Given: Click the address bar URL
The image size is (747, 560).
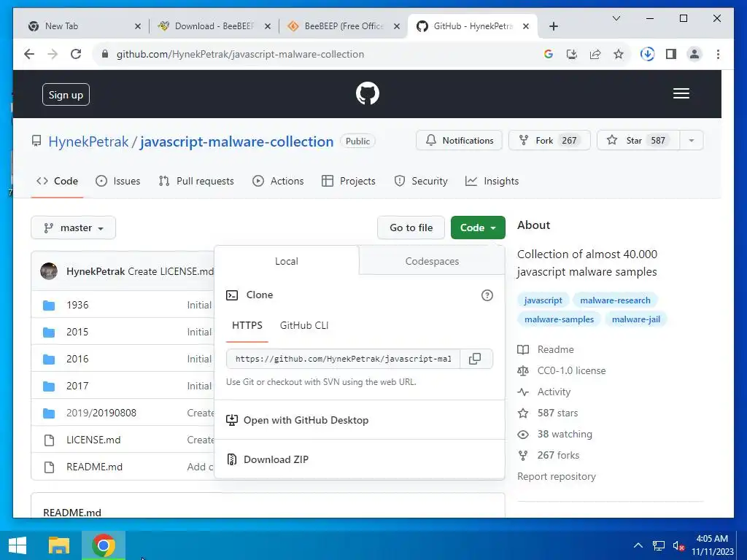Looking at the screenshot, I should point(240,54).
